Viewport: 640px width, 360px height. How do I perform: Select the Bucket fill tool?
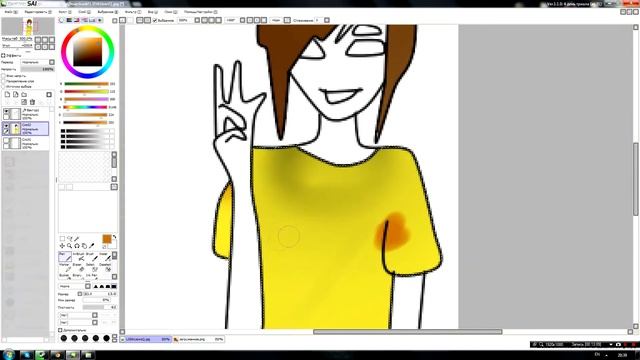pos(66,276)
